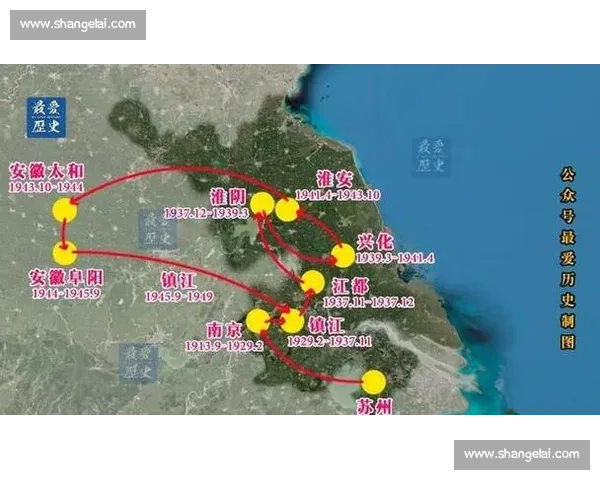Select the date range 1939.3-1941.4

pos(395,258)
